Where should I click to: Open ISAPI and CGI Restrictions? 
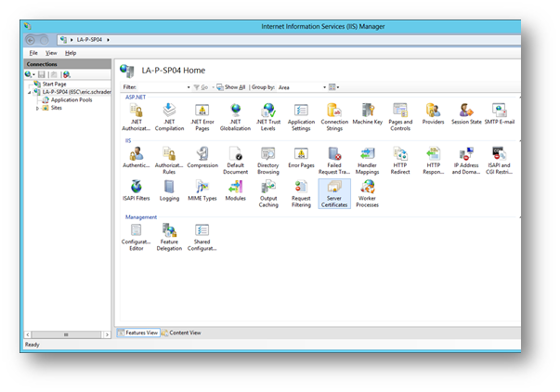pos(500,160)
